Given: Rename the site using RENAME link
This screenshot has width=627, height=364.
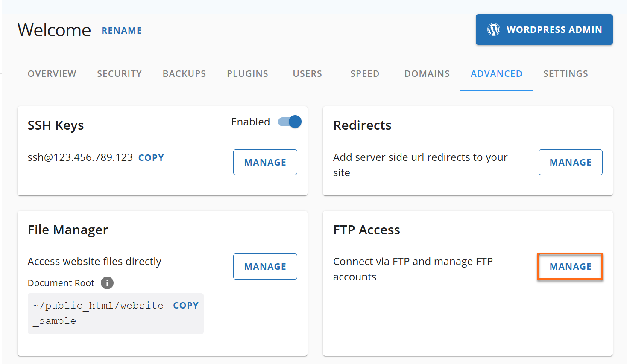Looking at the screenshot, I should 122,31.
